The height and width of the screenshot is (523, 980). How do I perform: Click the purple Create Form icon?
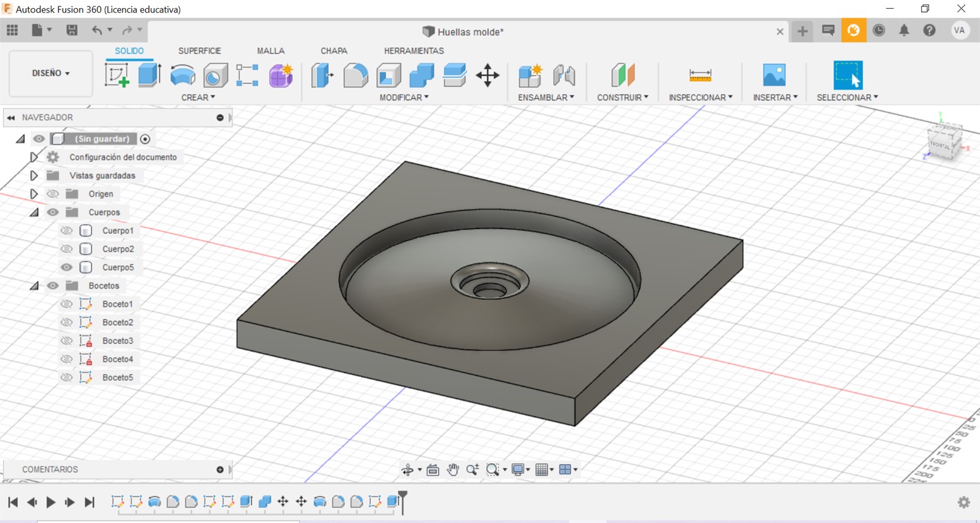click(281, 75)
